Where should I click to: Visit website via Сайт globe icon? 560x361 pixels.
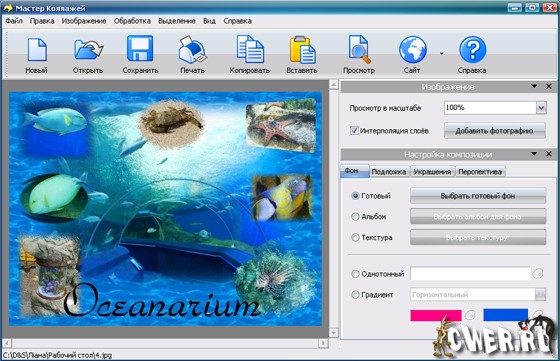coord(412,50)
